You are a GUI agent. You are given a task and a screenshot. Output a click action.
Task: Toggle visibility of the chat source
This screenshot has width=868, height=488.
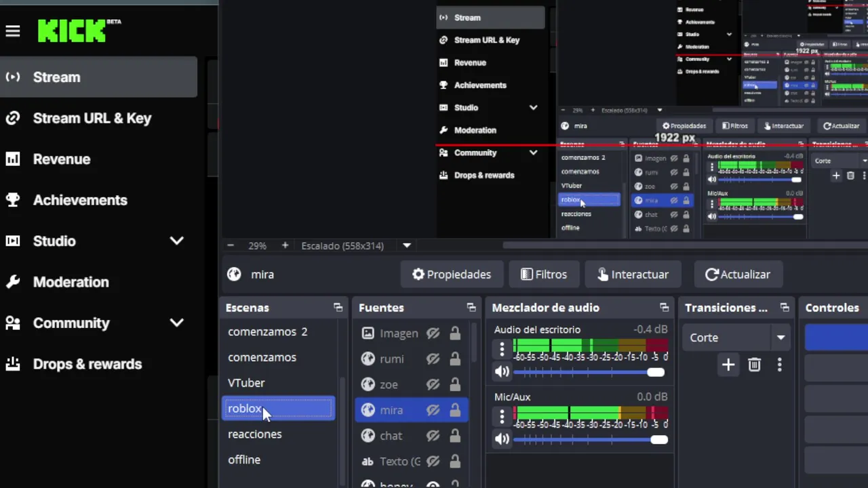point(433,436)
